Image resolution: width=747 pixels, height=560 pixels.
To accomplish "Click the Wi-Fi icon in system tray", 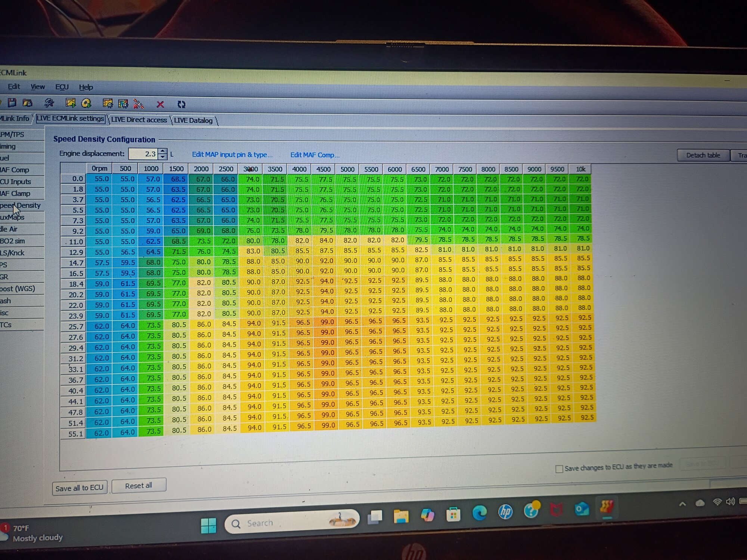I will pyautogui.click(x=717, y=502).
